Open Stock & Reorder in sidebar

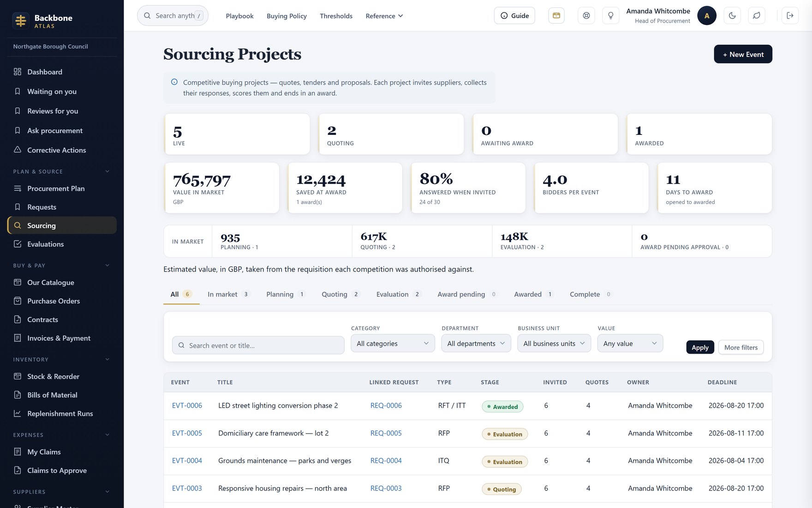point(62,376)
